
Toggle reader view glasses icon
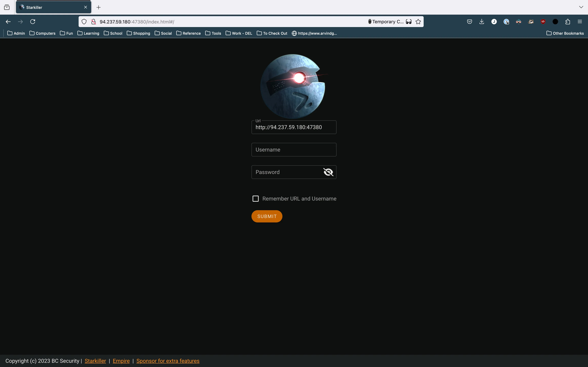pos(409,22)
